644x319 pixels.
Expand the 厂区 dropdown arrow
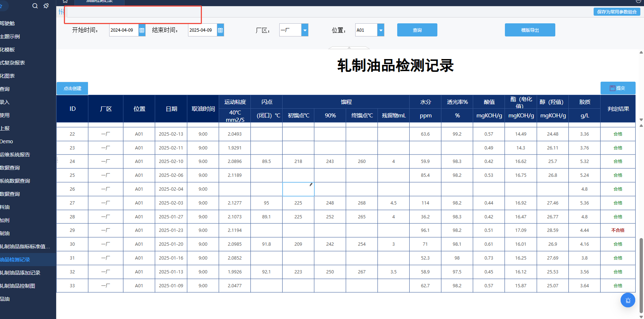click(305, 30)
